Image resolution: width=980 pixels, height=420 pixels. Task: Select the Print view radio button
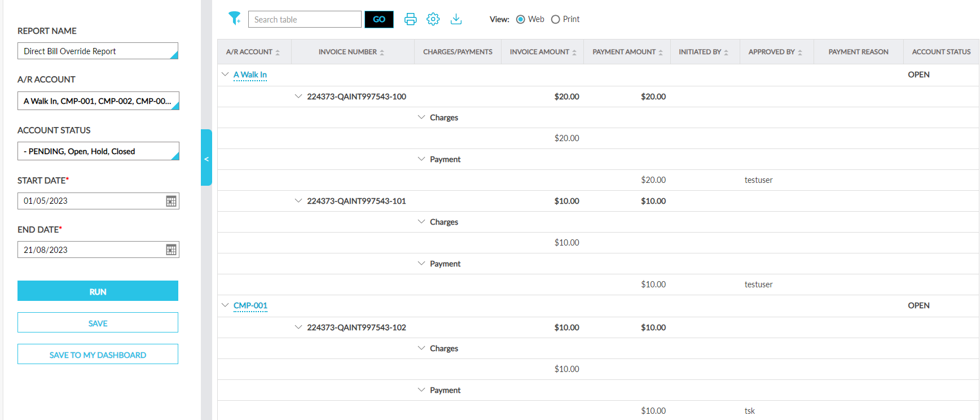(555, 19)
